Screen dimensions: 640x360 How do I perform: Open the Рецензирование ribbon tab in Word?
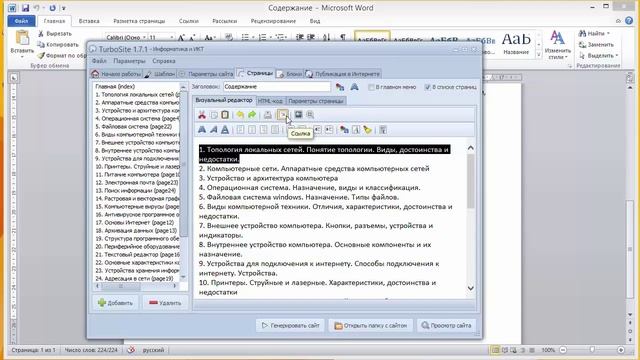273,21
